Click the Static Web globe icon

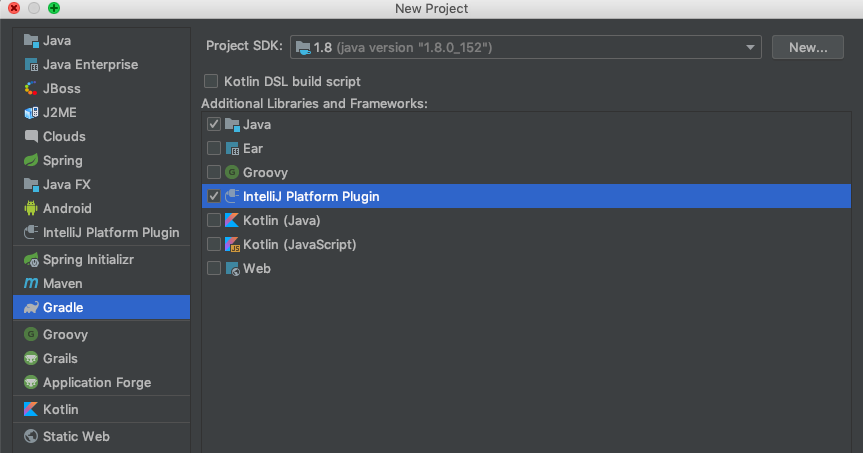pos(30,437)
